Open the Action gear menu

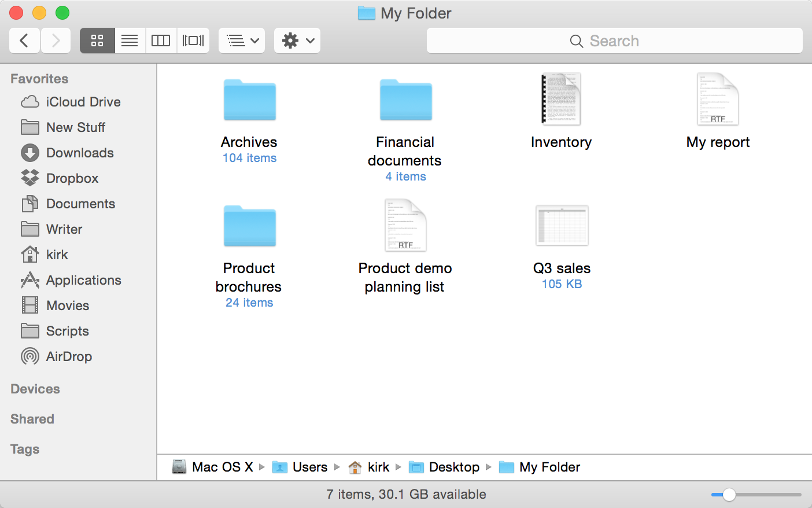pyautogui.click(x=297, y=41)
